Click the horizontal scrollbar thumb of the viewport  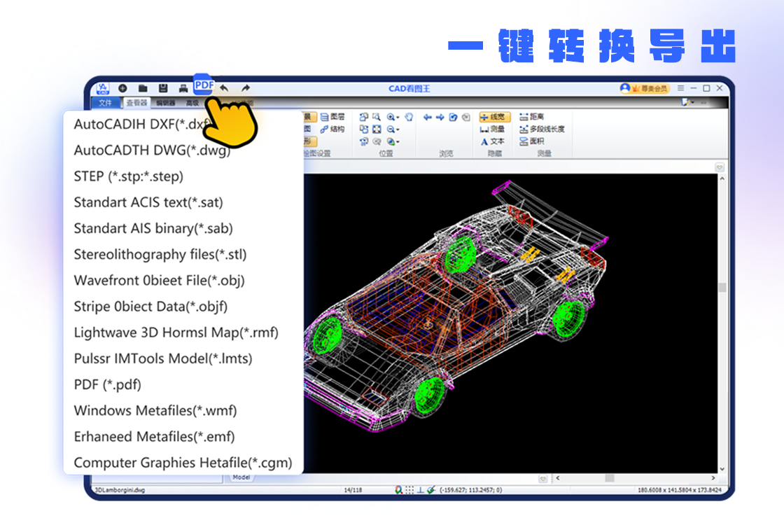click(x=610, y=478)
